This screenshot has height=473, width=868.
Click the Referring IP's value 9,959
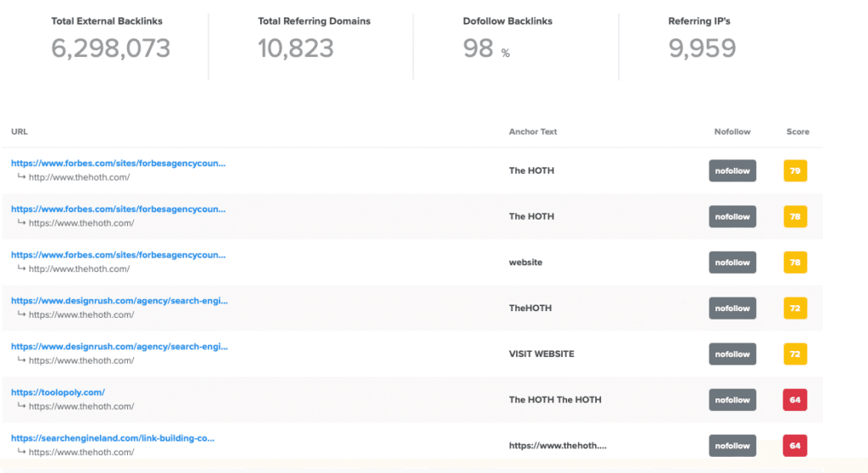coord(702,48)
